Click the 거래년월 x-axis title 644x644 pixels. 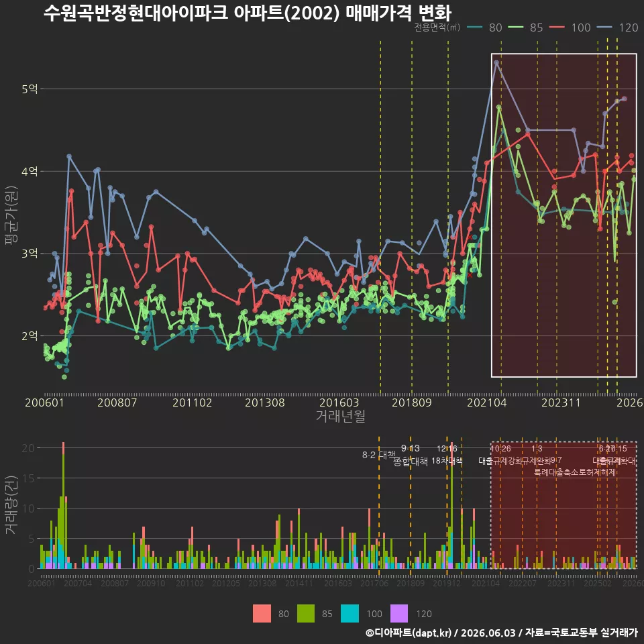click(341, 416)
